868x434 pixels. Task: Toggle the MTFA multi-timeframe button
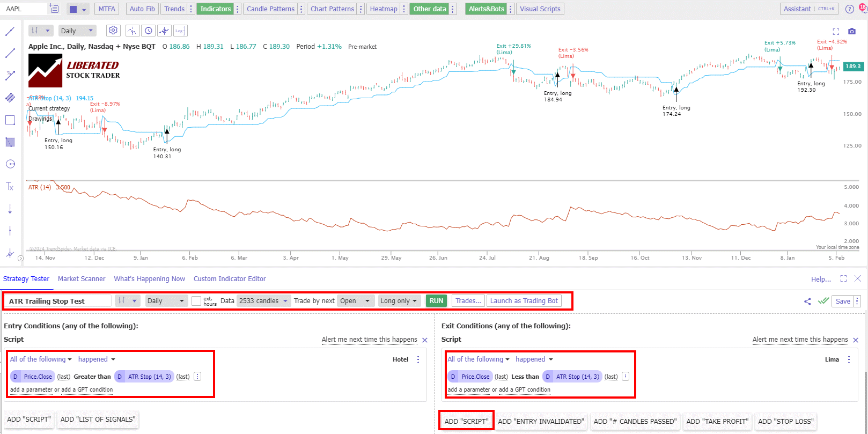click(x=107, y=9)
